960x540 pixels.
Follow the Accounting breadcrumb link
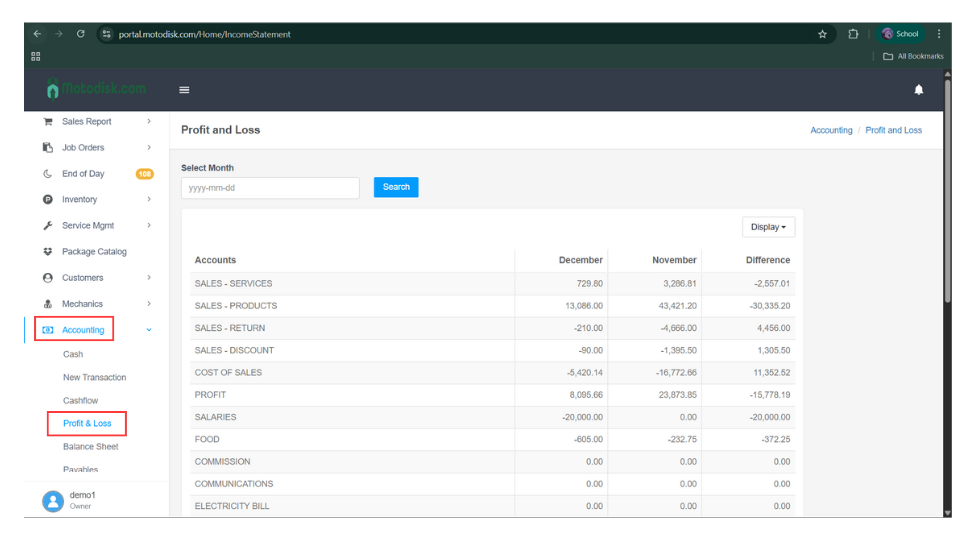point(831,130)
